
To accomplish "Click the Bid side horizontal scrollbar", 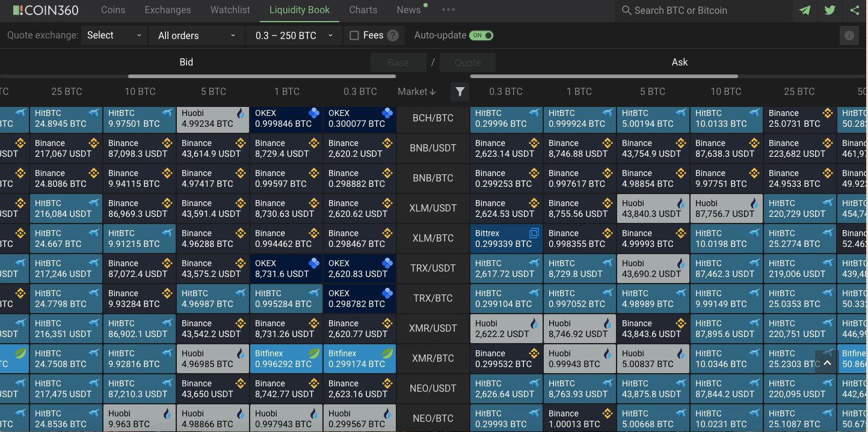I will click(x=262, y=76).
